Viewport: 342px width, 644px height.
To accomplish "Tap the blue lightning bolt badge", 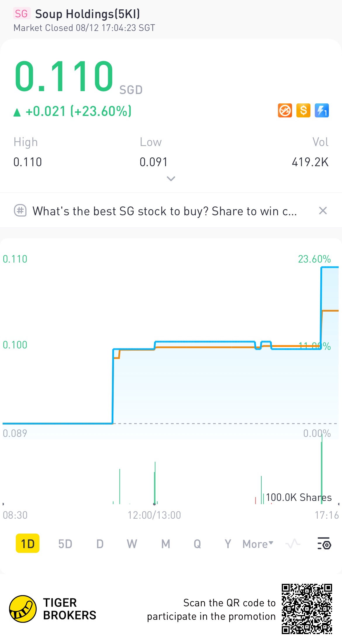I will 322,111.
